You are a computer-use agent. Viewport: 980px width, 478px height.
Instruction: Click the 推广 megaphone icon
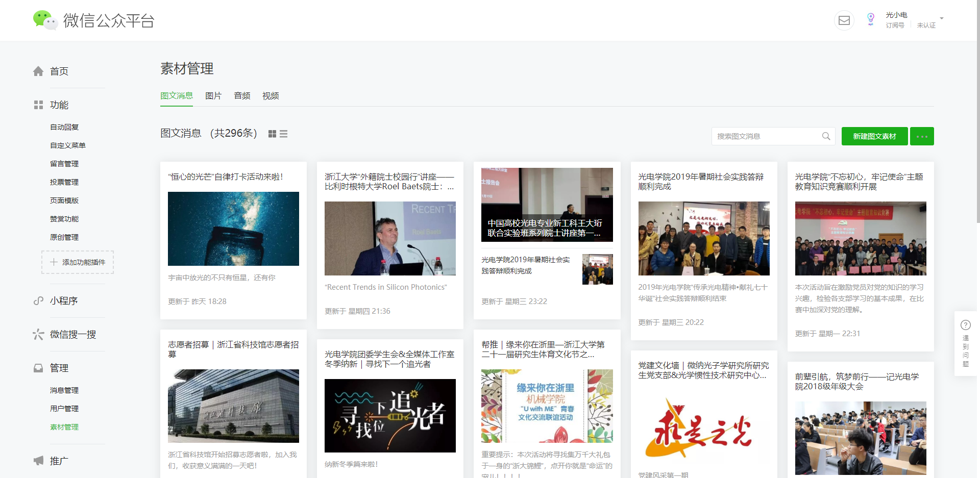[x=38, y=461]
